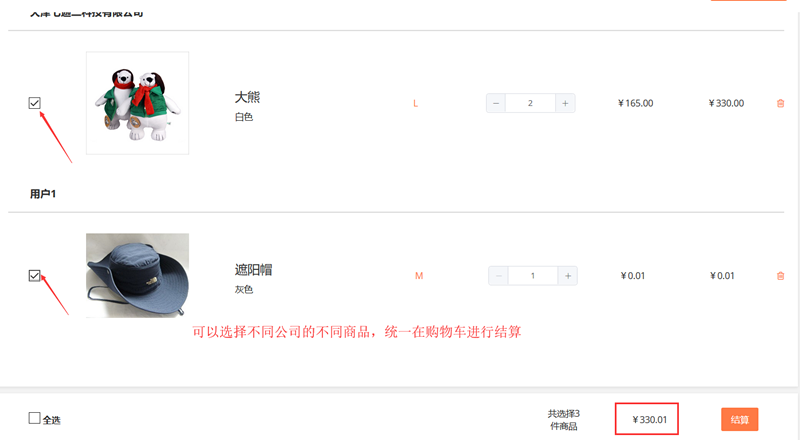Increase 遮阳帽 quantity with plus button
The width and height of the screenshot is (800, 440).
click(x=568, y=276)
